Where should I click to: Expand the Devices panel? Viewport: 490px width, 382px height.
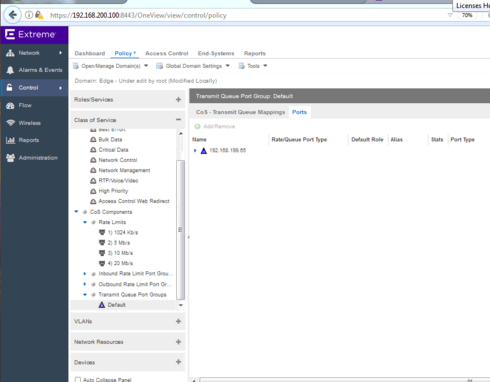[178, 362]
